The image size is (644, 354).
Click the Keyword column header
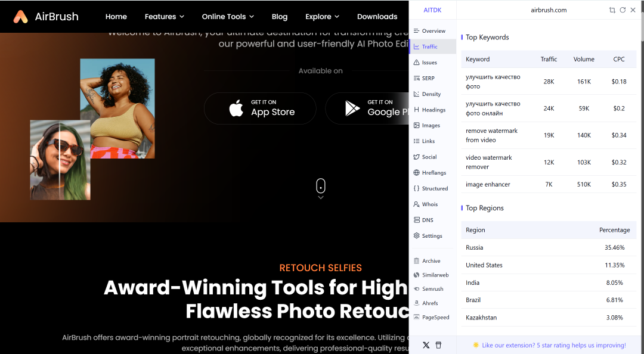point(478,59)
